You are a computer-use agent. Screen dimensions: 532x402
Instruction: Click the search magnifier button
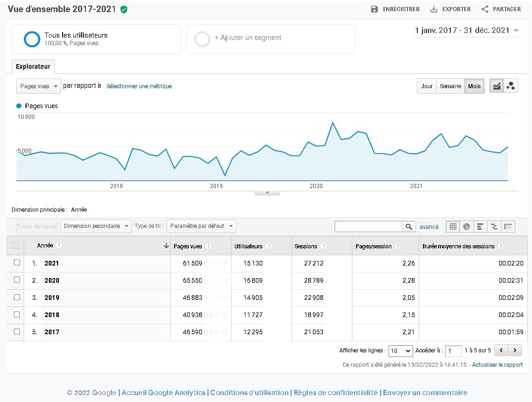click(x=409, y=226)
